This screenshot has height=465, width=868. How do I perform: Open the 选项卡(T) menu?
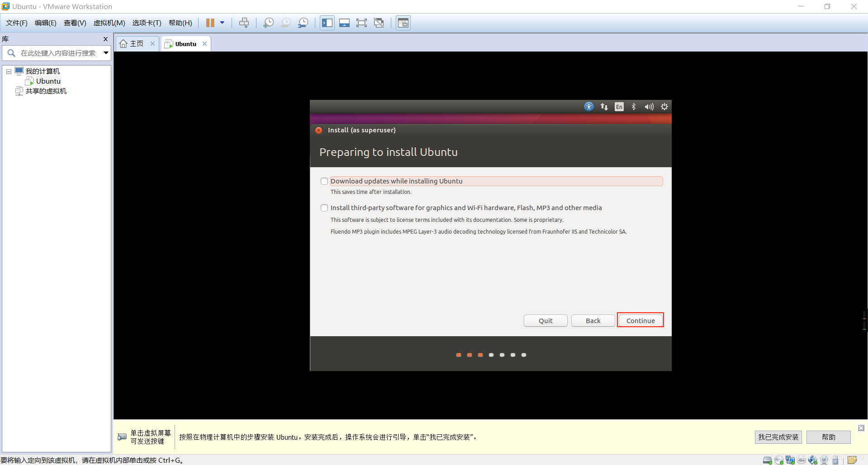(147, 23)
